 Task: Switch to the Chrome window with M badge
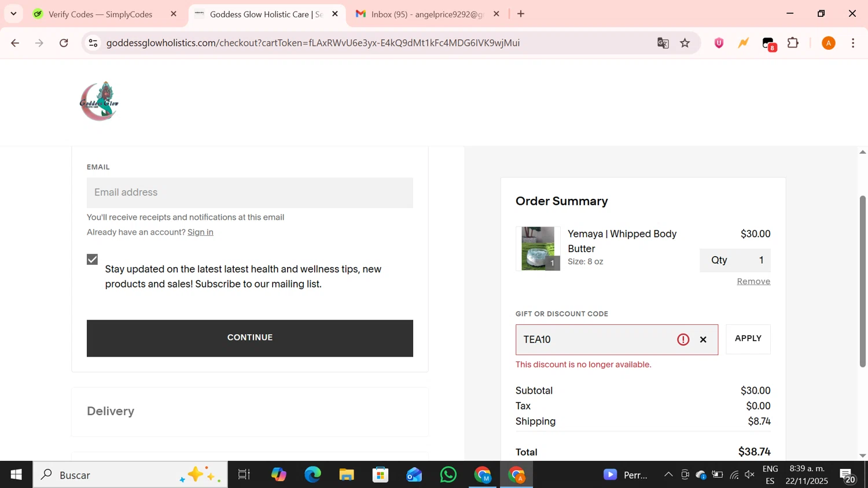(x=483, y=475)
